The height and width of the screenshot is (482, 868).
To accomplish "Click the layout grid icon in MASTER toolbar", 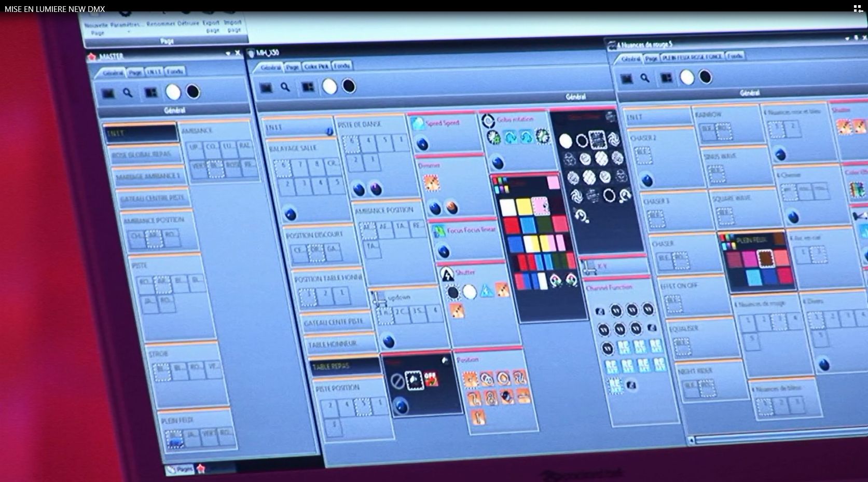I will click(x=150, y=92).
